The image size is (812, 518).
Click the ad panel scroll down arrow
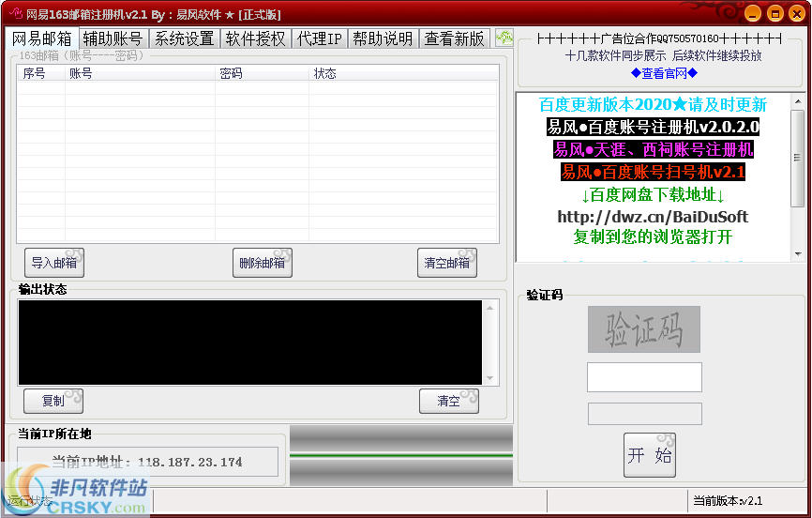(x=798, y=254)
